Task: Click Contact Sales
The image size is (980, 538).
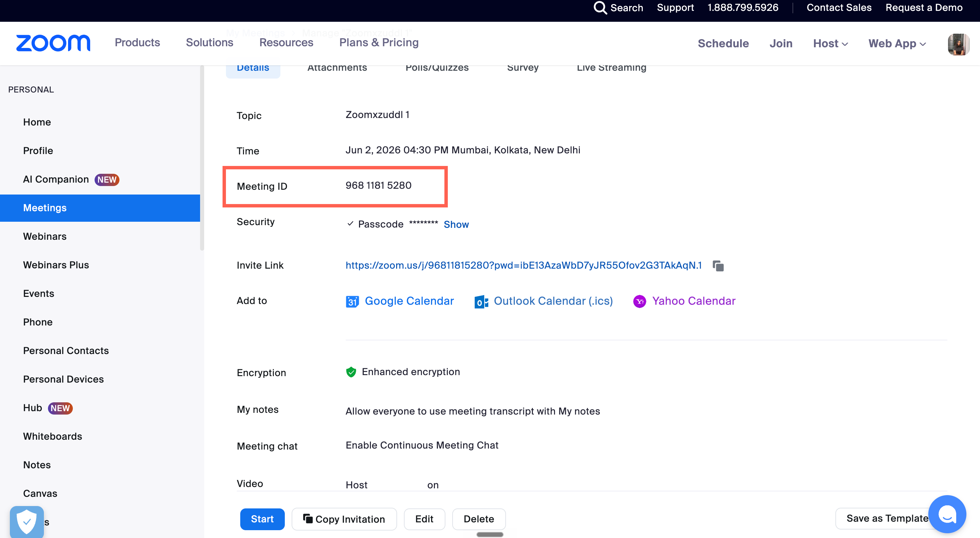Action: (x=839, y=7)
